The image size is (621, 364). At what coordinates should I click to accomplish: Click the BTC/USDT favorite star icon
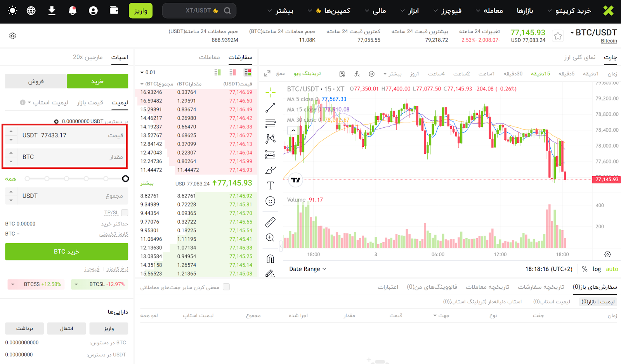(x=558, y=36)
